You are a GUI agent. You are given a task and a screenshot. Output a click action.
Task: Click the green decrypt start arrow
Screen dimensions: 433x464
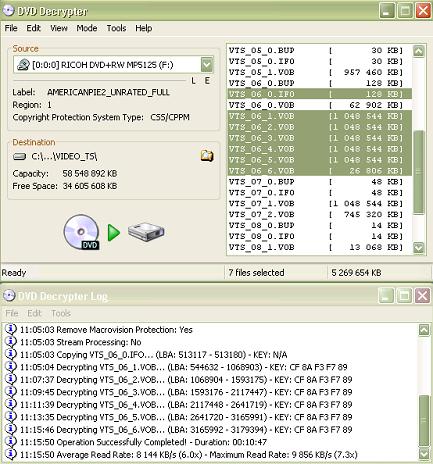tap(114, 232)
